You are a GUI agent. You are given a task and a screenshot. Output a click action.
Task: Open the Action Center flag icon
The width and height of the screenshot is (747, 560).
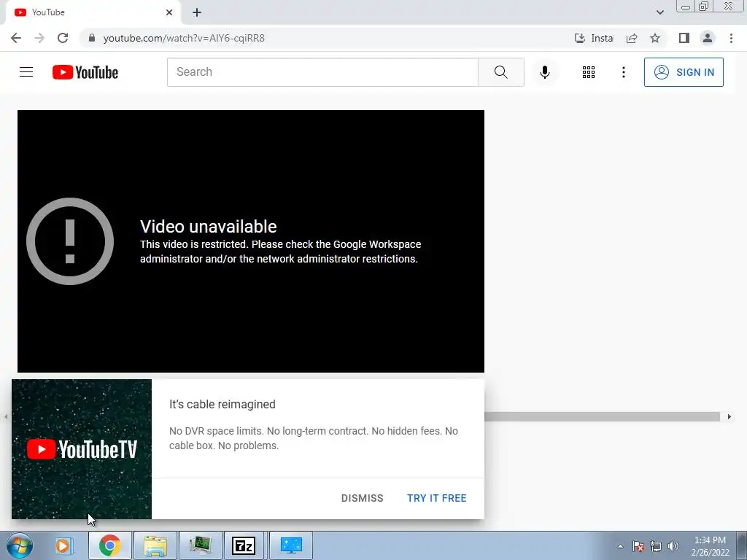(x=638, y=547)
